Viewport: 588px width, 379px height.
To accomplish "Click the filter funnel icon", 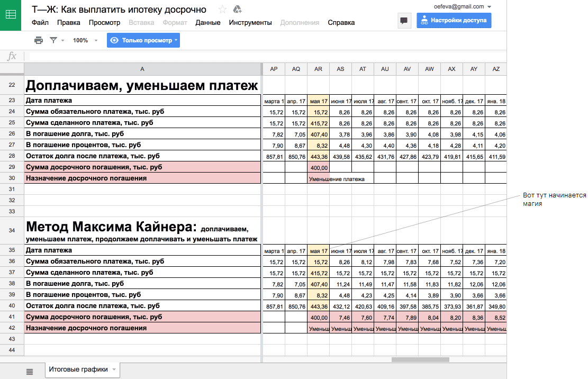I will click(x=53, y=40).
